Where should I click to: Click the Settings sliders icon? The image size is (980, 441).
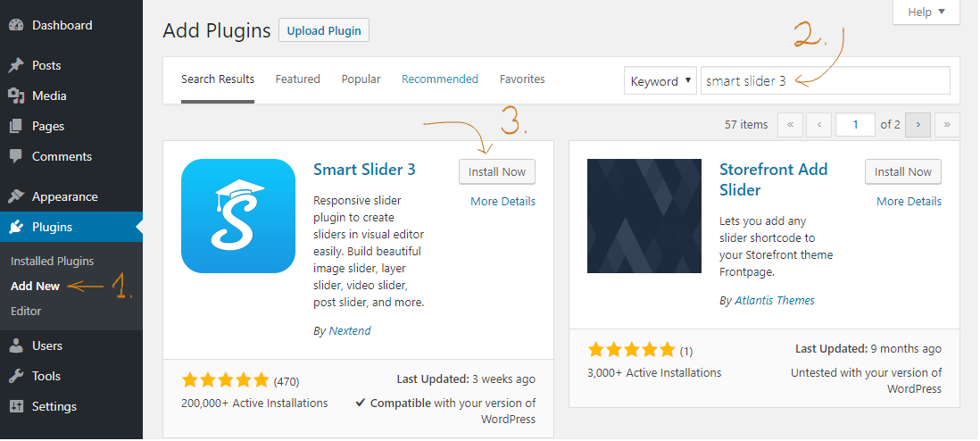click(x=16, y=406)
